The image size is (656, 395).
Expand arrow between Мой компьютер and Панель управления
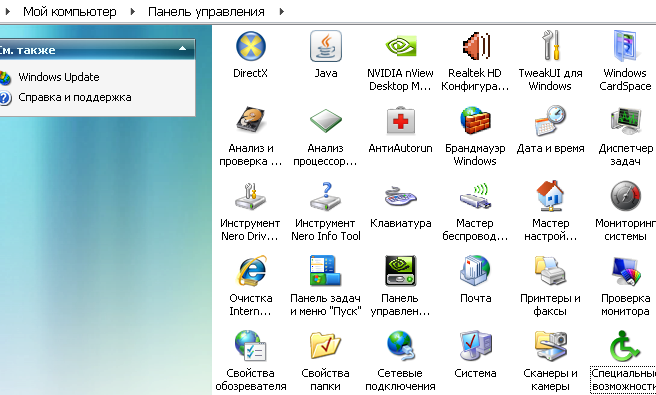click(133, 12)
